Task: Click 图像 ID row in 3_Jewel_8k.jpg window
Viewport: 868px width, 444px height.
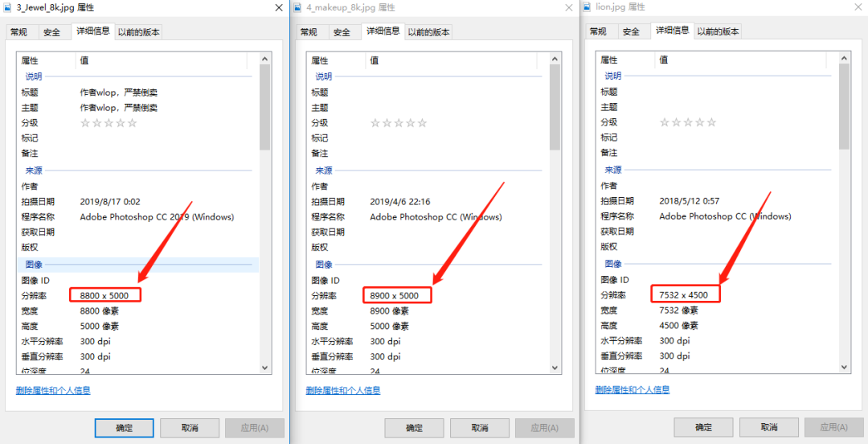Action: (x=137, y=281)
